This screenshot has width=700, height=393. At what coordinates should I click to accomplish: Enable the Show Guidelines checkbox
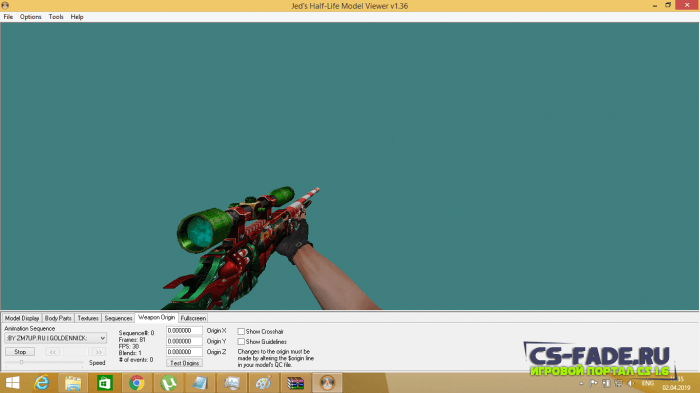point(241,342)
